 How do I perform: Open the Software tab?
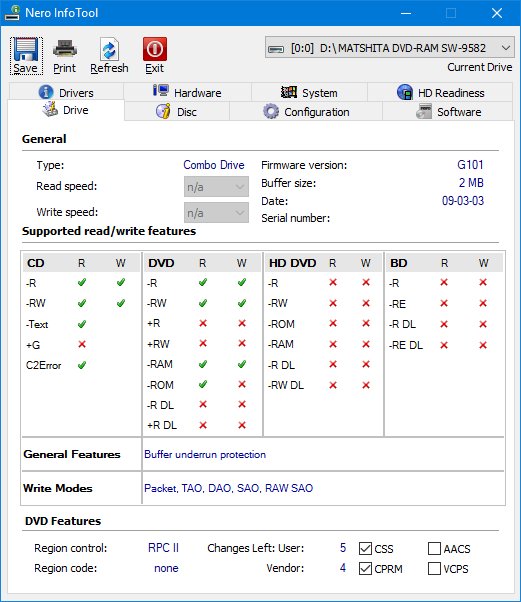(448, 112)
